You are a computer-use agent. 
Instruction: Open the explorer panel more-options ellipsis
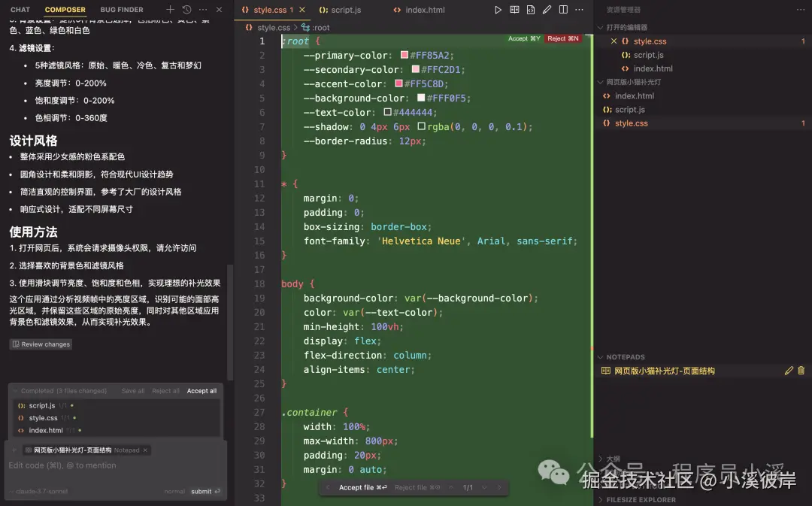click(x=801, y=10)
